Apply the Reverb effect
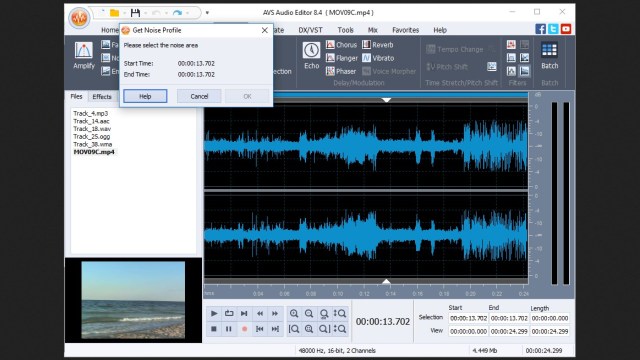640x360 pixels. click(x=378, y=45)
